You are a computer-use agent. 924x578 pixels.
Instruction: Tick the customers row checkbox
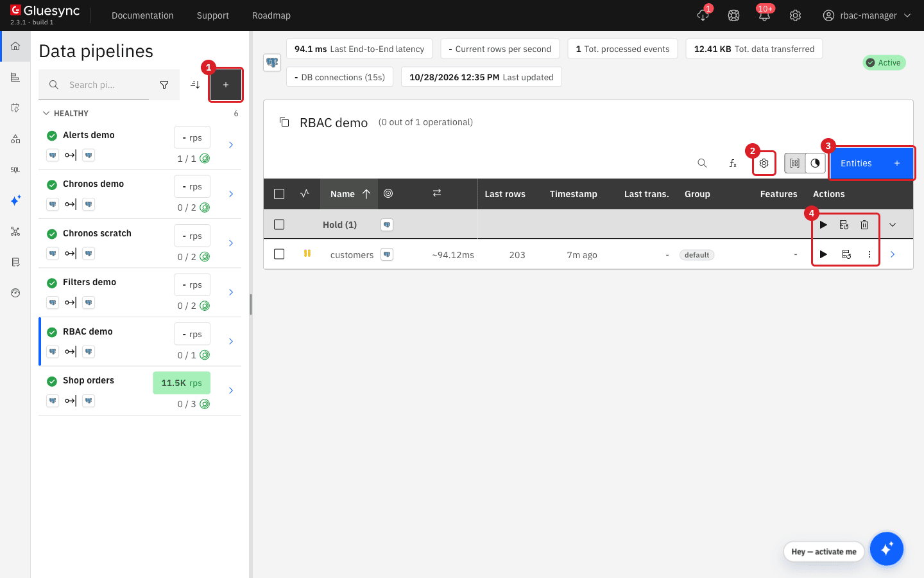[x=279, y=254]
